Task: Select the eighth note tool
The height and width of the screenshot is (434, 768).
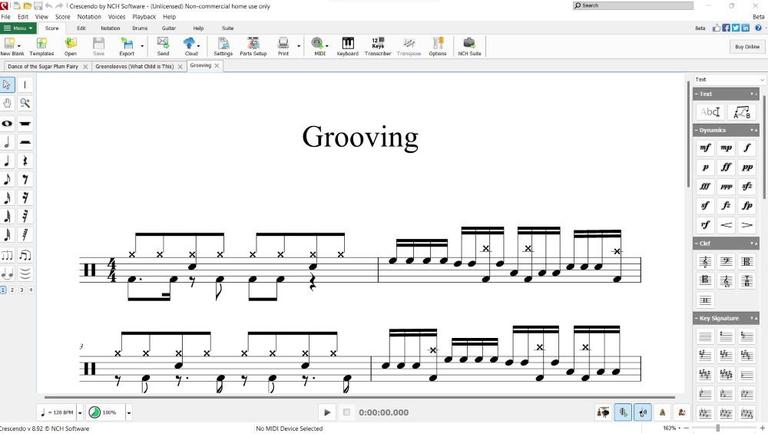Action: point(7,179)
